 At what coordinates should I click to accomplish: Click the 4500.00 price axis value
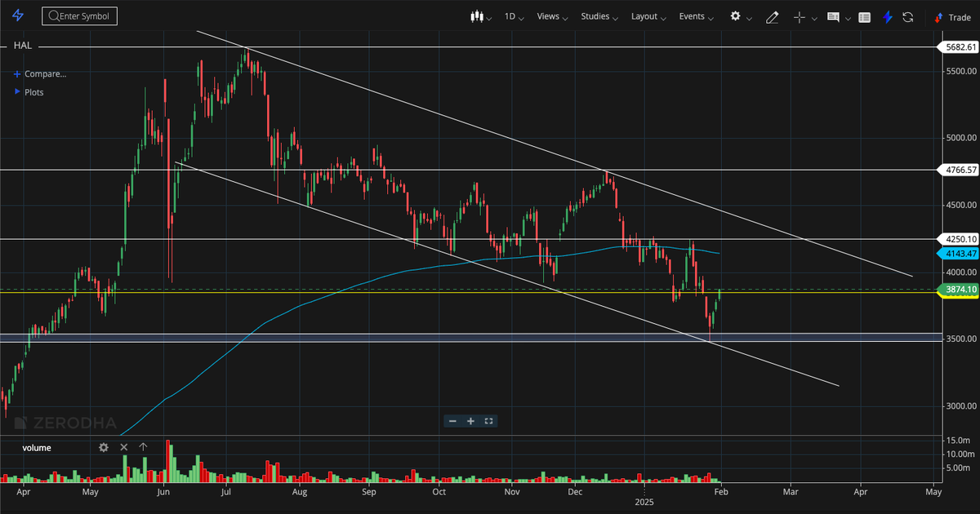click(x=961, y=205)
